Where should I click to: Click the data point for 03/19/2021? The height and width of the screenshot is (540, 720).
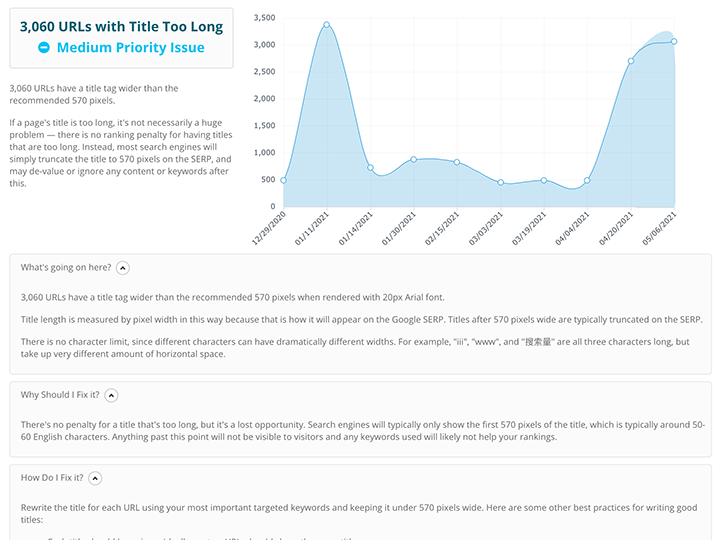coord(544,181)
